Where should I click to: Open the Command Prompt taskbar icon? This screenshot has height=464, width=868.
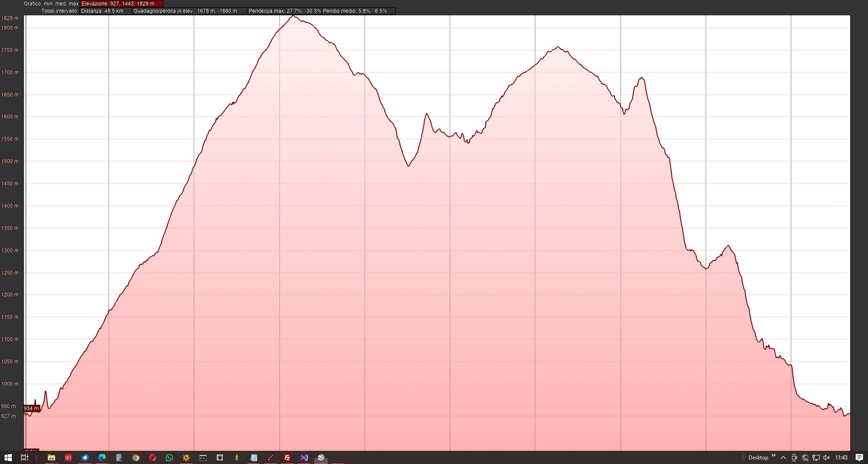coord(203,458)
